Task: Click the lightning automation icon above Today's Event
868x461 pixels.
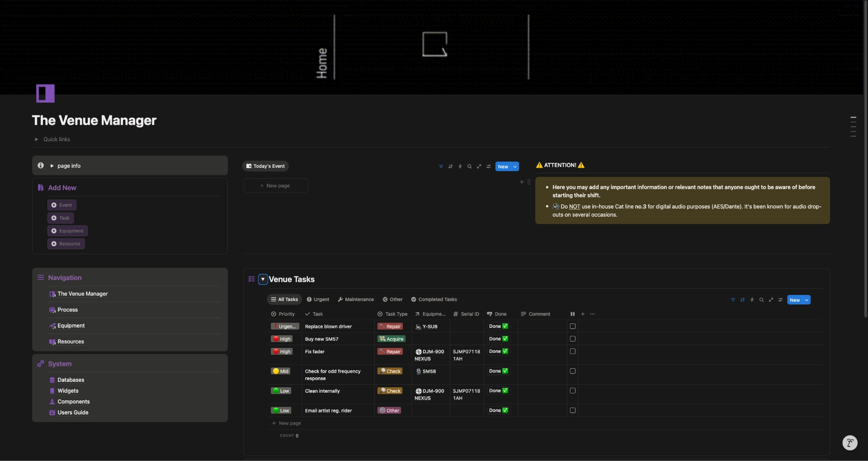Action: pos(460,166)
